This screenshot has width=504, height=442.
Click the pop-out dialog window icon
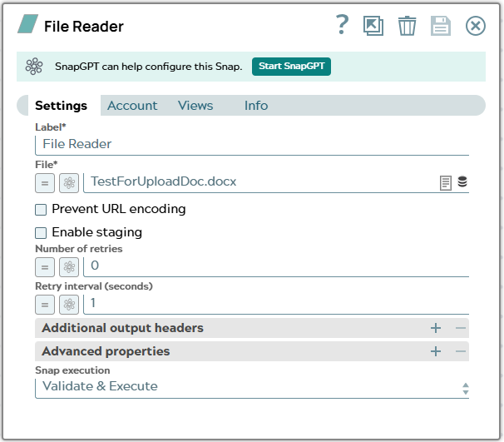coord(373,26)
